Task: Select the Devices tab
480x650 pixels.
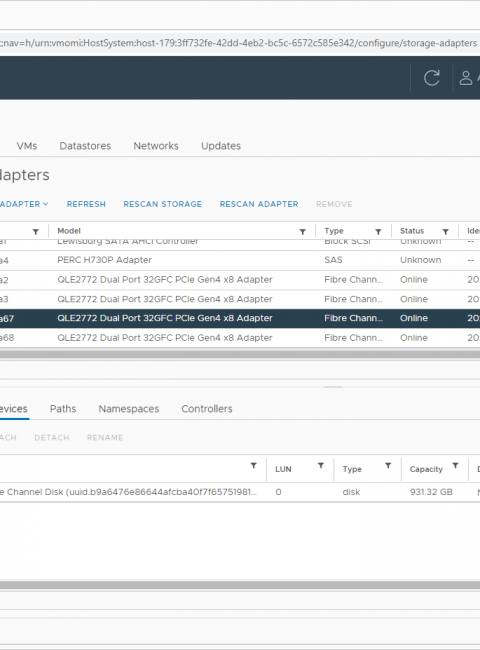Action: (x=14, y=409)
